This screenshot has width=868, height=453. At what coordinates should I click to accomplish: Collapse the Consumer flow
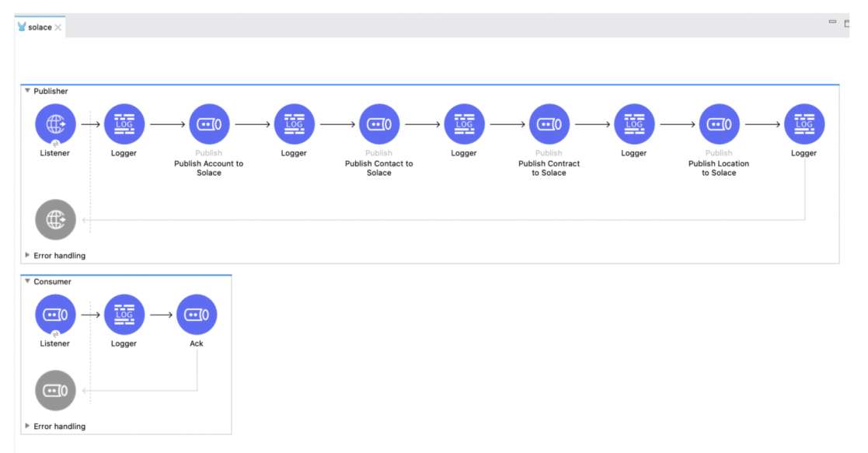click(27, 281)
